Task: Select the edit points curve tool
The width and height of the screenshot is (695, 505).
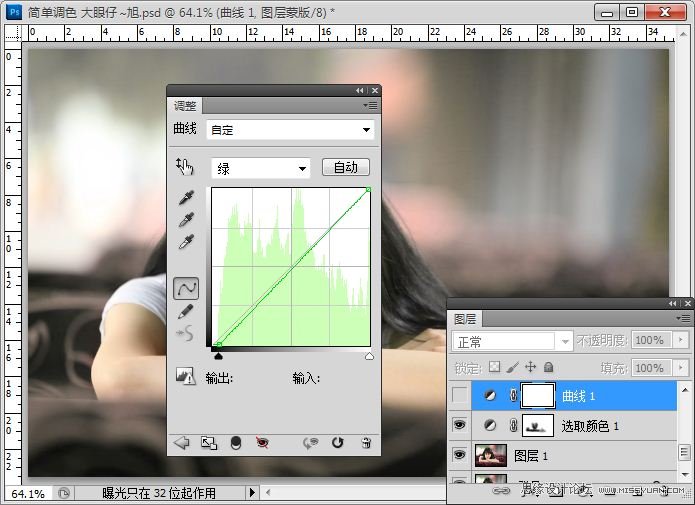Action: click(x=186, y=289)
